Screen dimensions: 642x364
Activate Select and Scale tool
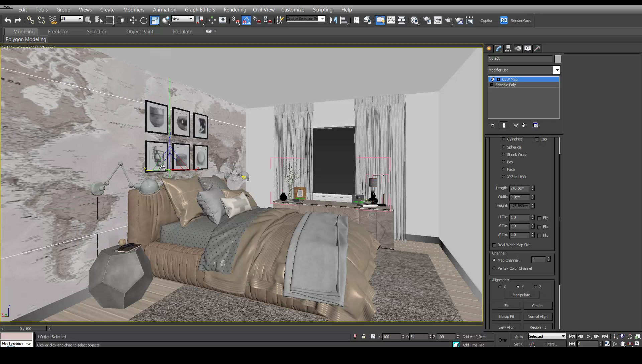coord(155,20)
